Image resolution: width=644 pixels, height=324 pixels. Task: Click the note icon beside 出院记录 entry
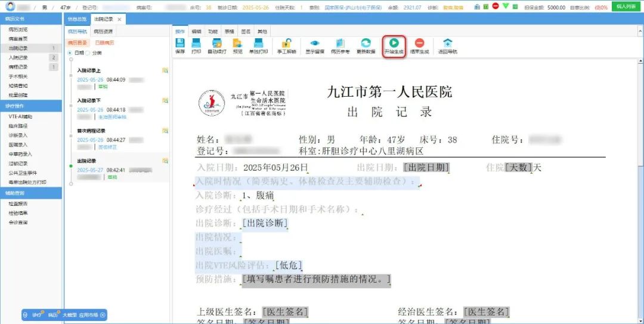[165, 161]
